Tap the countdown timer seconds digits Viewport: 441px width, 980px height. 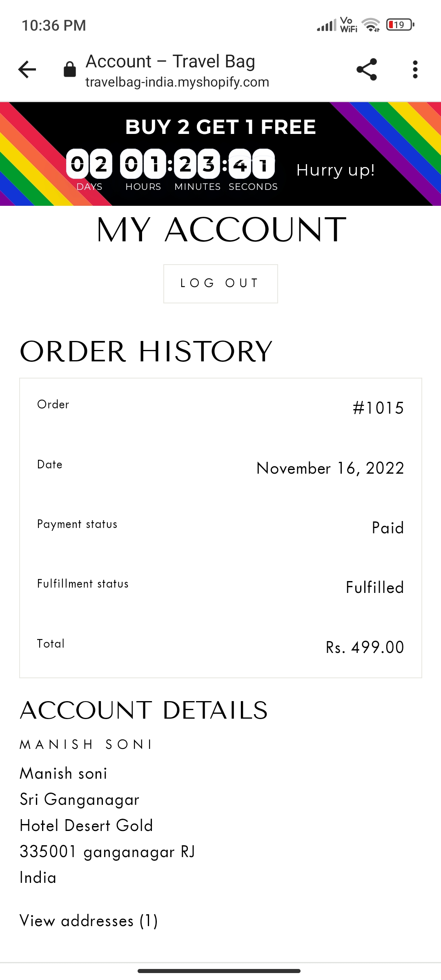click(252, 164)
